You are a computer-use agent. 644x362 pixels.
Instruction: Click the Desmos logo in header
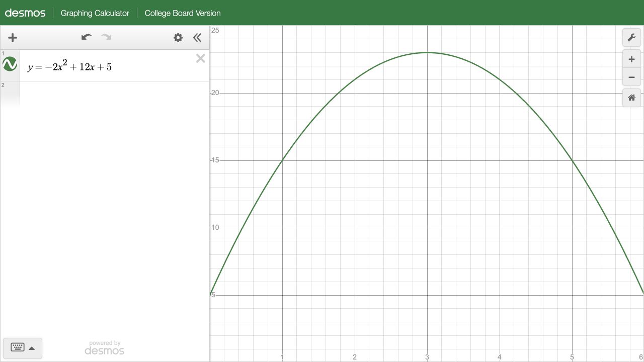point(25,13)
